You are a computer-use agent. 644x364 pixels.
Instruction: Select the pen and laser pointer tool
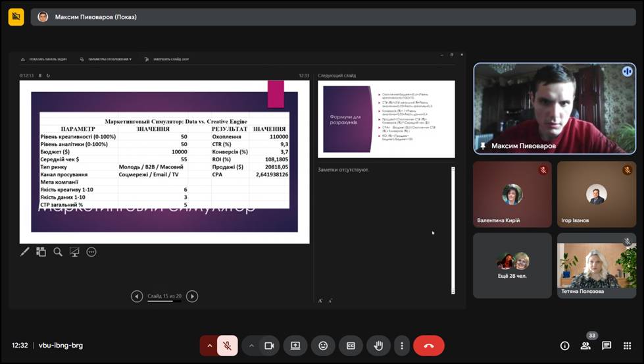25,251
